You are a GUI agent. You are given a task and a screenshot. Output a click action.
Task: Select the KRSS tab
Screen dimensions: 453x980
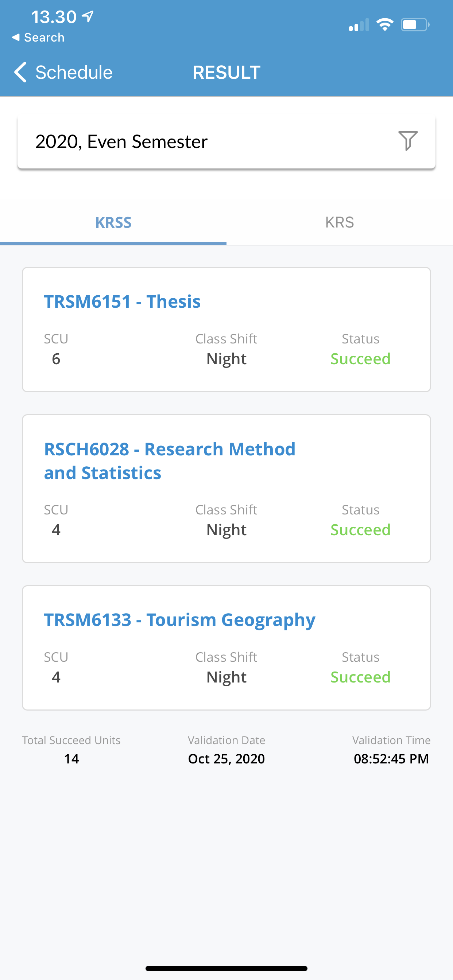(x=113, y=222)
